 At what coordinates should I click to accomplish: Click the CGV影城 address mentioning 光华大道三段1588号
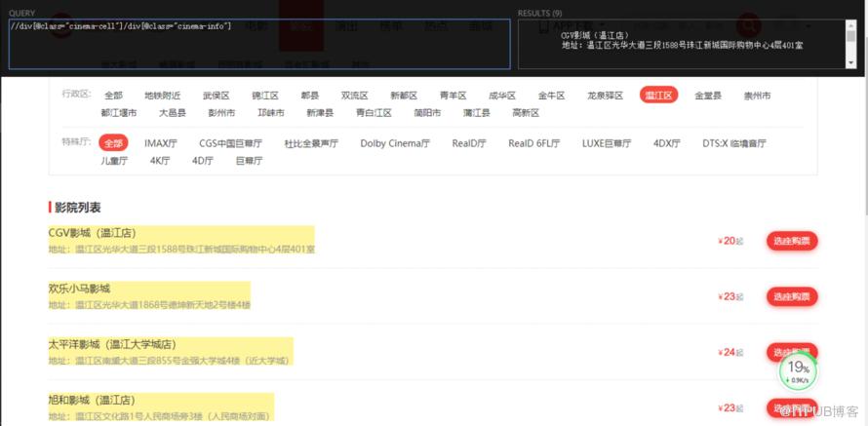(x=181, y=250)
